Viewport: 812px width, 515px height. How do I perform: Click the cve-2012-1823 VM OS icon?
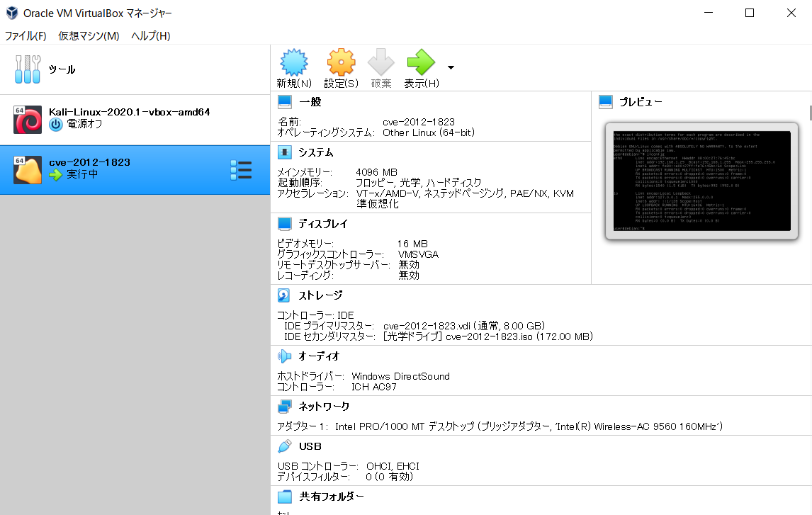[28, 170]
